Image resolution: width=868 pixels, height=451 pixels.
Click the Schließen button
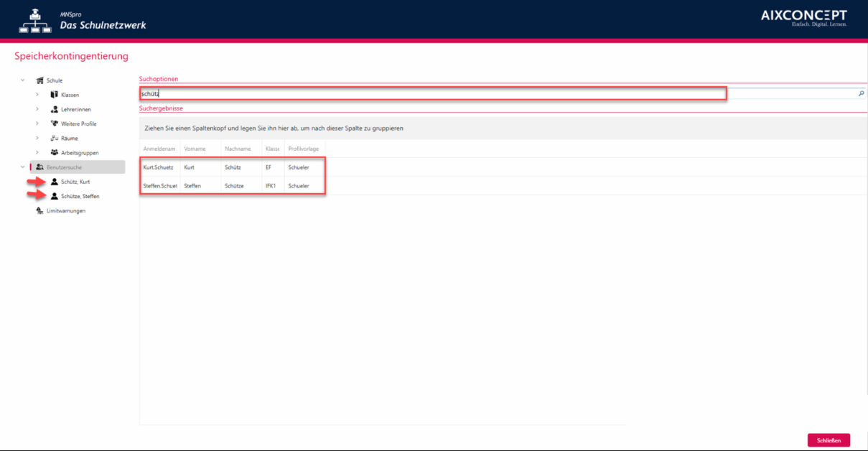(829, 440)
